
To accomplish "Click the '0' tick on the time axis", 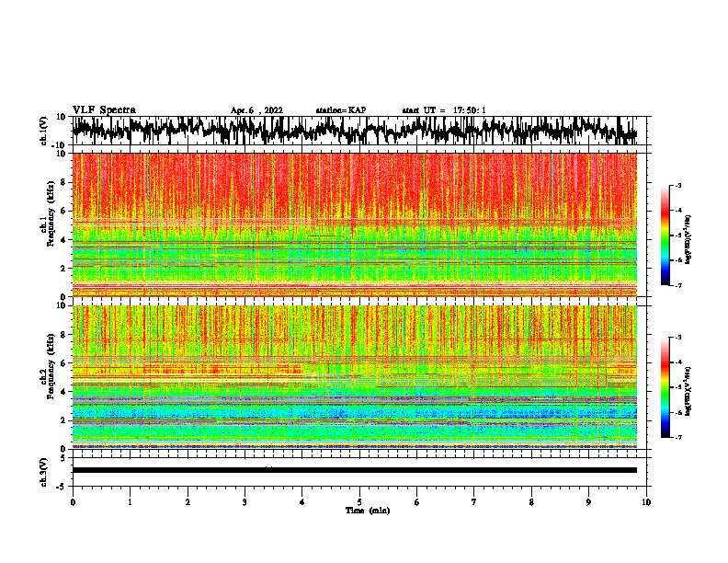I will [x=73, y=502].
